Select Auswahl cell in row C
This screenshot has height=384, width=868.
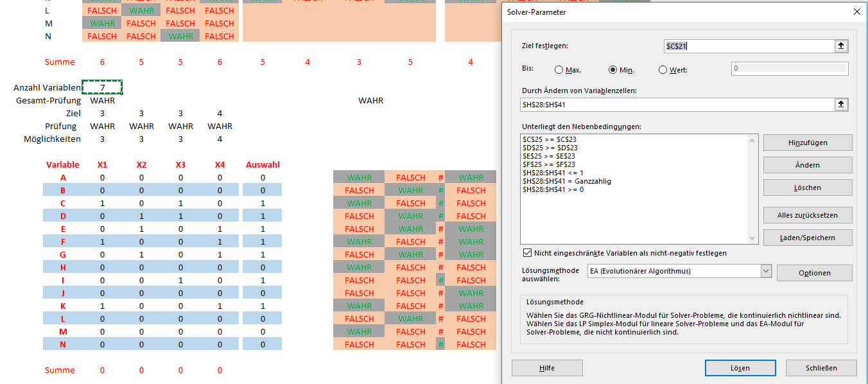[x=263, y=203]
